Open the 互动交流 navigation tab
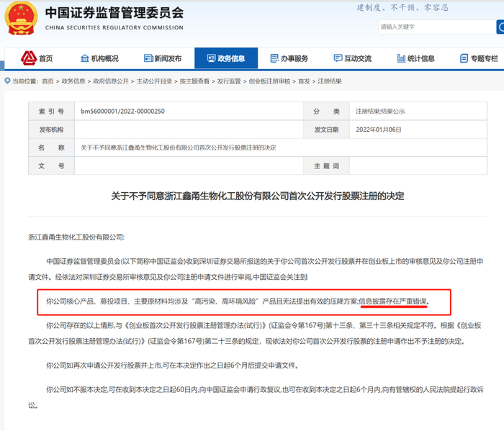The height and width of the screenshot is (431, 504). pos(353,58)
